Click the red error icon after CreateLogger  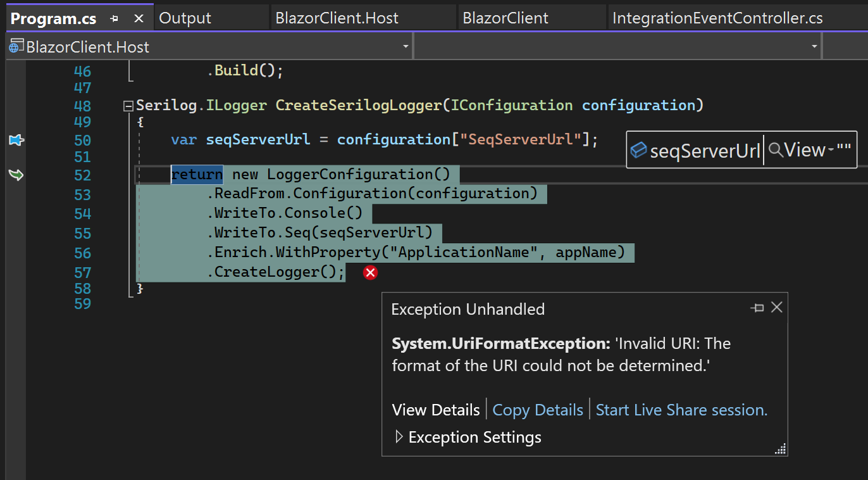(369, 272)
